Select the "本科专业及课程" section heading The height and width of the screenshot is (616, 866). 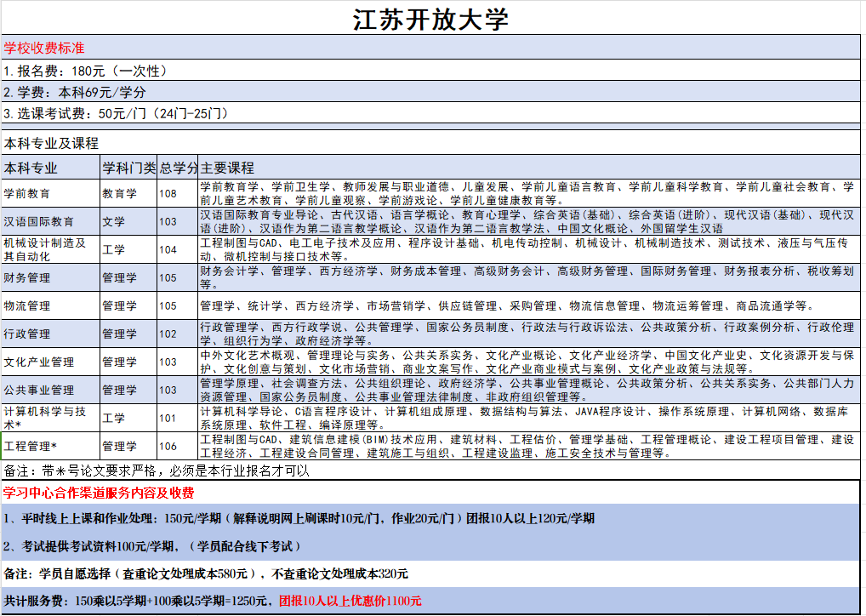pyautogui.click(x=430, y=143)
